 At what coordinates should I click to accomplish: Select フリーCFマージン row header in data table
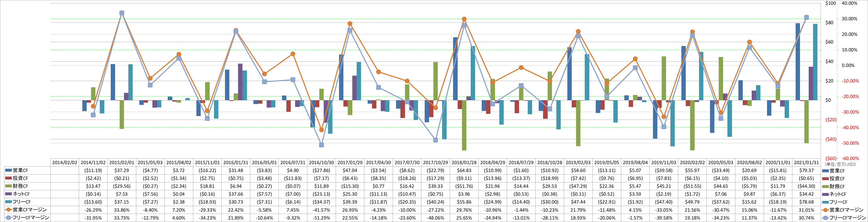point(27,218)
